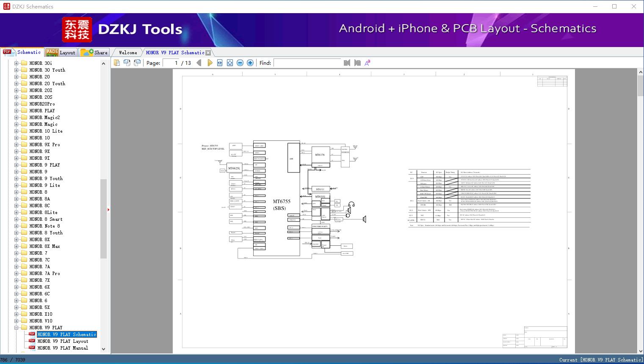This screenshot has width=644, height=364.
Task: Switch to the PADS Layout tab
Action: click(x=61, y=53)
